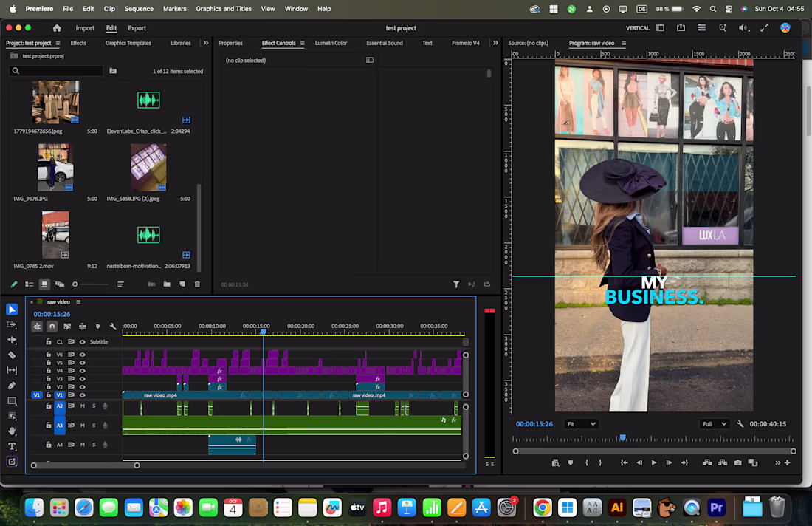
Task: Go to the Export workspace
Action: coord(137,28)
